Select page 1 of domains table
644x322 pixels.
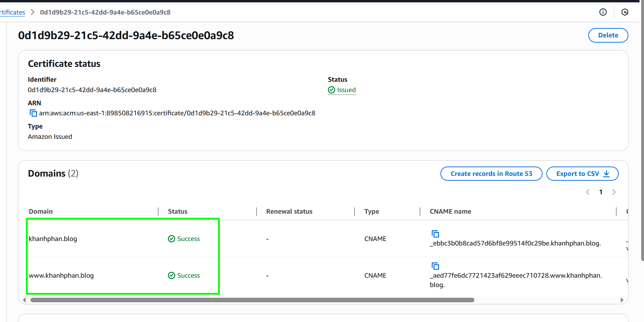point(601,192)
